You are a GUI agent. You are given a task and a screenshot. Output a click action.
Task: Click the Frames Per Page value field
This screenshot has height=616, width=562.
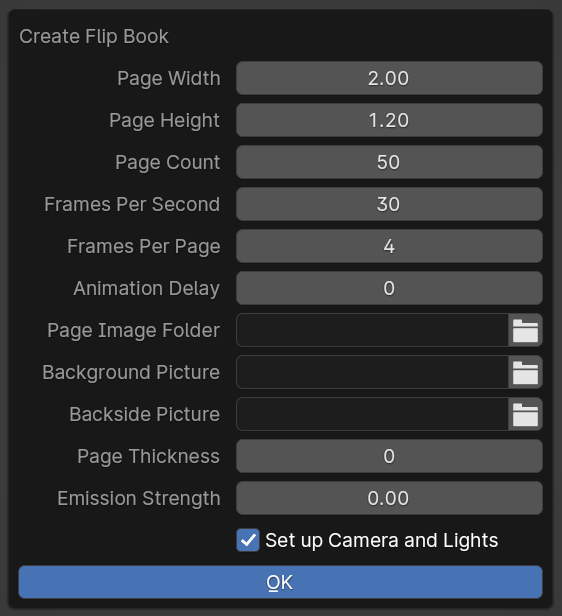(389, 246)
